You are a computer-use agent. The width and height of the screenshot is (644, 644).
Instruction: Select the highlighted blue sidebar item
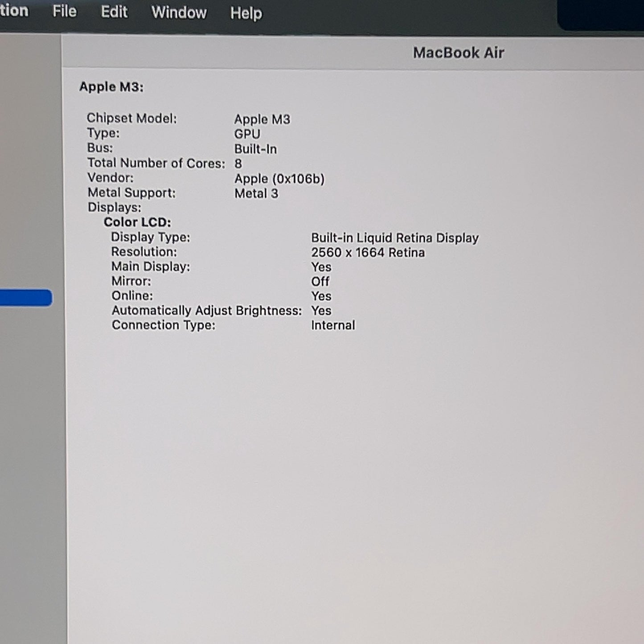26,298
